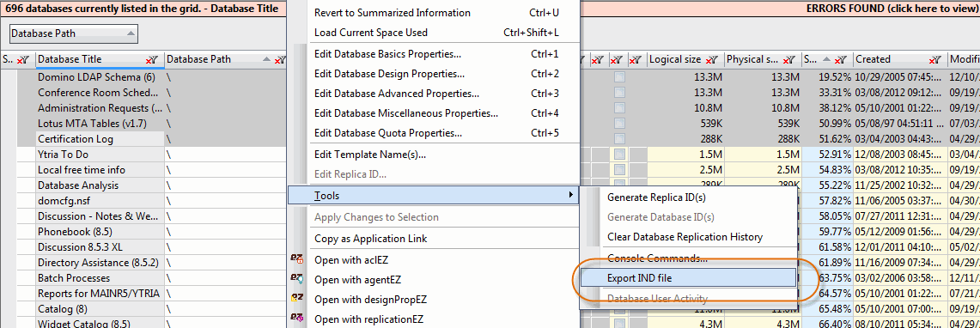Sort by Physical s... column header
Screen dimensions: 980x328
pos(752,59)
